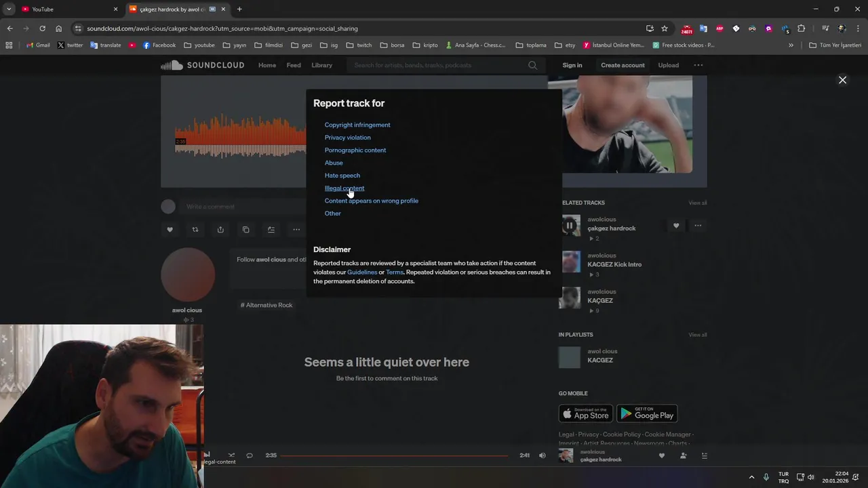Report track for Copyright infringement
Screen dimensions: 868x488
tap(357, 125)
